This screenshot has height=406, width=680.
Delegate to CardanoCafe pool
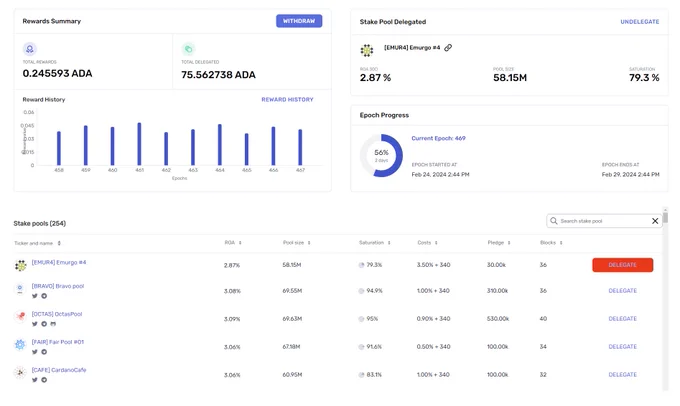point(622,375)
